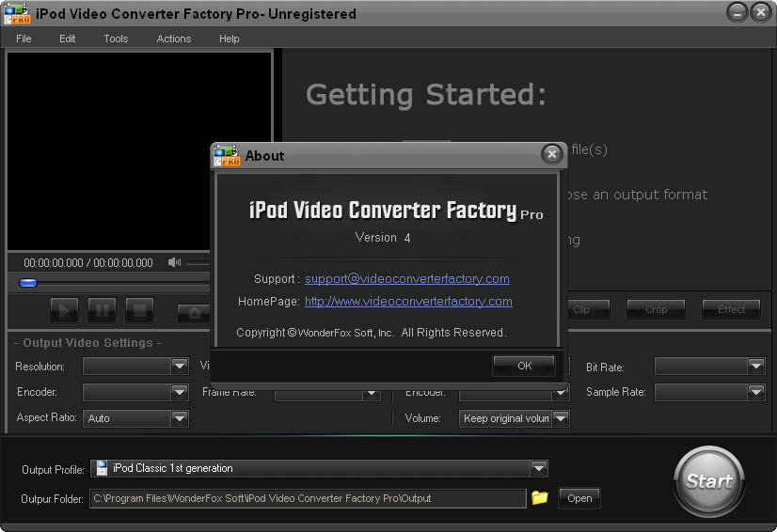This screenshot has width=777, height=532.
Task: Expand the Output Profile dropdown
Action: pyautogui.click(x=539, y=468)
